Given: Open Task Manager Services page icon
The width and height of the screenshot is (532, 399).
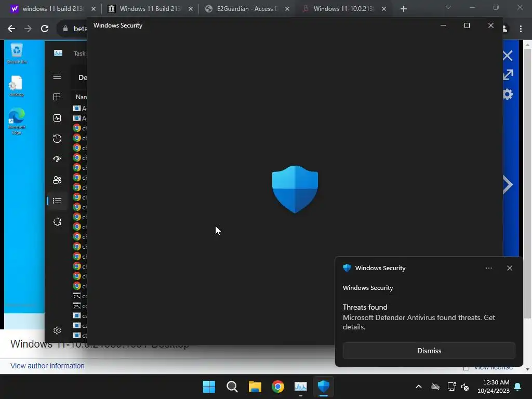Looking at the screenshot, I should tap(57, 222).
